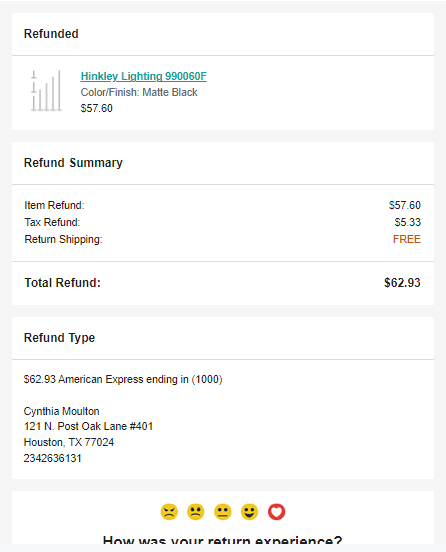Click the Refunded section heading
The image size is (446, 552).
pos(51,34)
